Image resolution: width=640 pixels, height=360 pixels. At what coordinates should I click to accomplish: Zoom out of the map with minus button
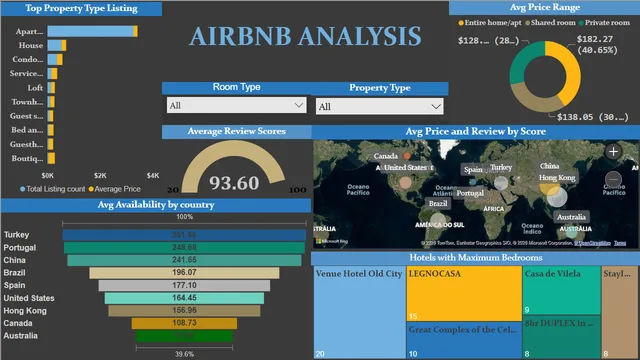[x=613, y=179]
